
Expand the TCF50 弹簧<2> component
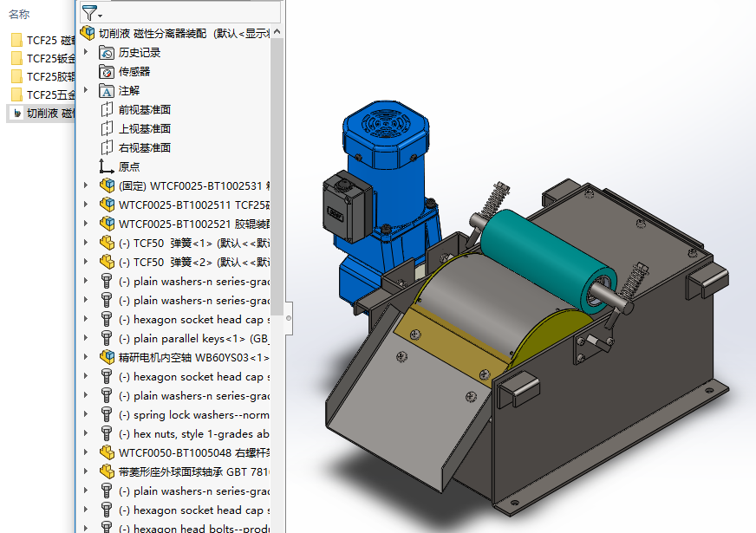(x=86, y=261)
